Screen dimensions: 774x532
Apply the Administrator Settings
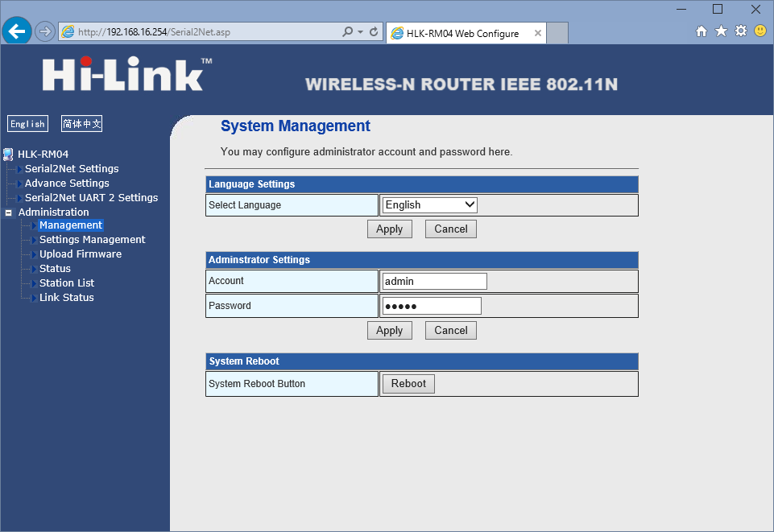[390, 330]
